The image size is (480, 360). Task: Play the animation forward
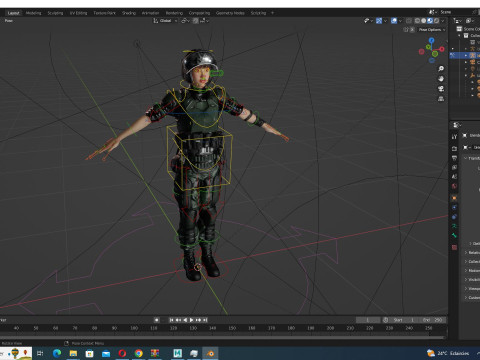[191, 320]
